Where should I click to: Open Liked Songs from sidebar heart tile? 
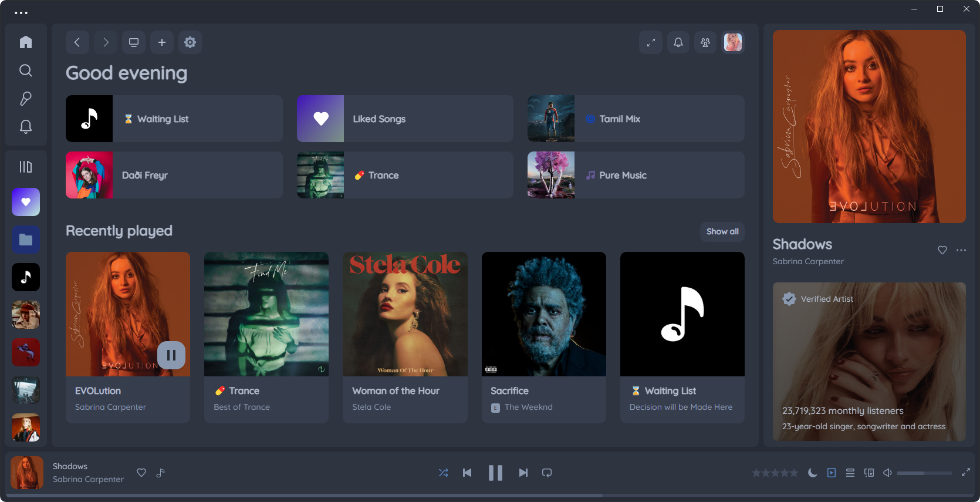26,202
